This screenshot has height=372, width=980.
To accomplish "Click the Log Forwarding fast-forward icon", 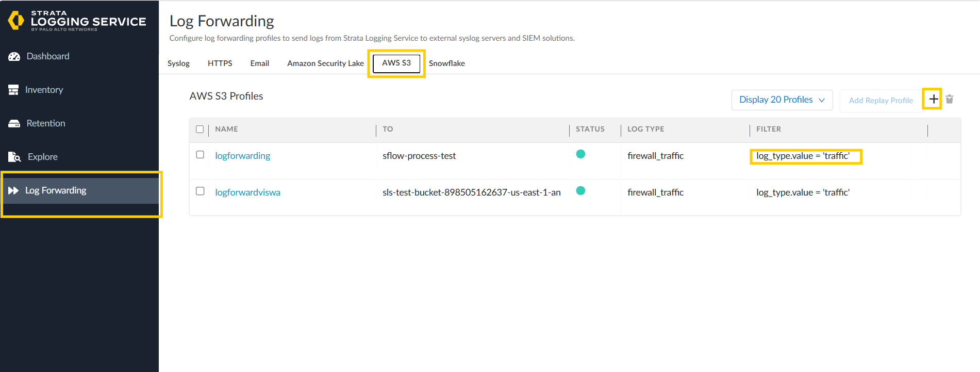I will tap(13, 190).
